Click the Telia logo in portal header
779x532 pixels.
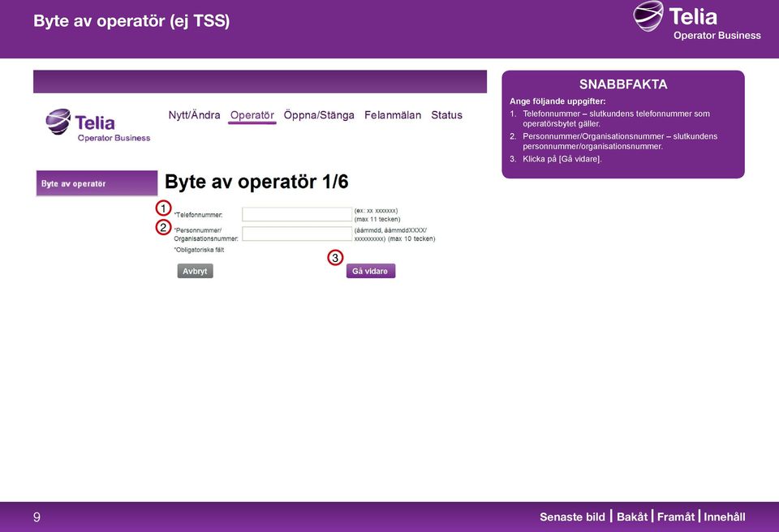[97, 126]
